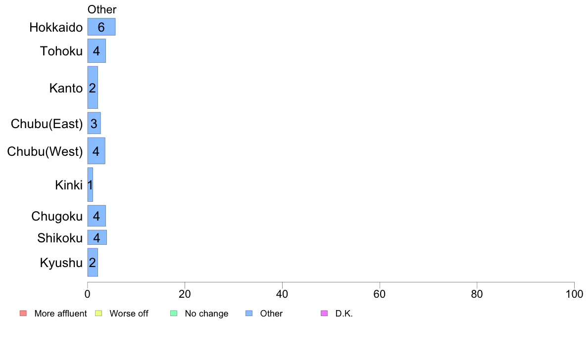Select the Kinki bar showing 1
This screenshot has width=588, height=364.
pyautogui.click(x=90, y=184)
